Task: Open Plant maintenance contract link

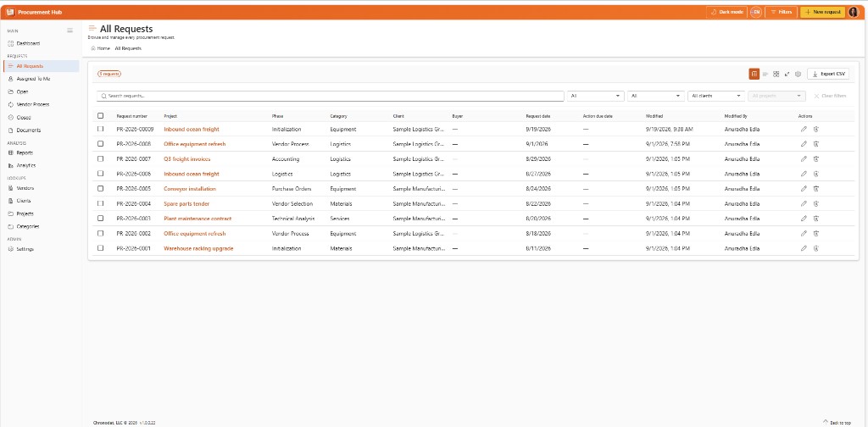Action: point(198,219)
